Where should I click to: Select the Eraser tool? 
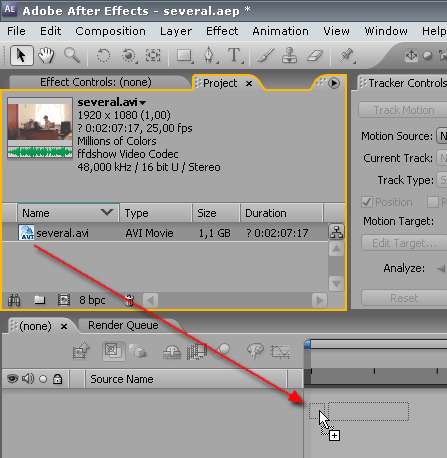(x=315, y=55)
